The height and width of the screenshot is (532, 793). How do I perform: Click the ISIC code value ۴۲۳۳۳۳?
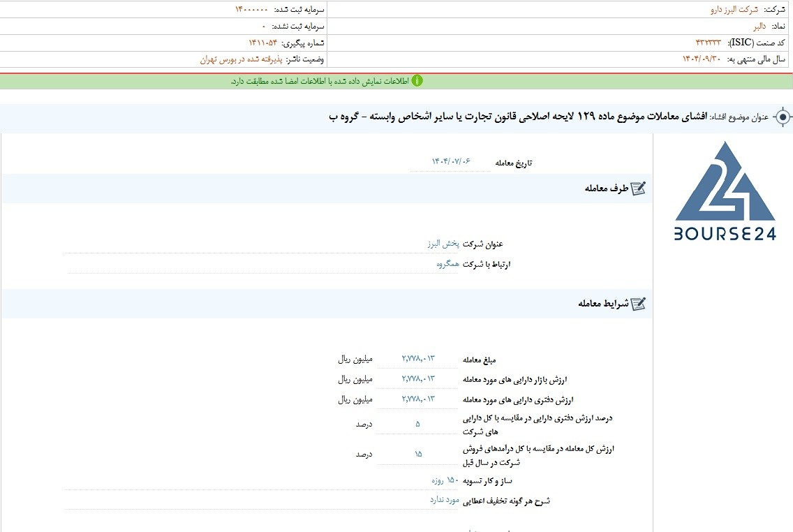(708, 43)
